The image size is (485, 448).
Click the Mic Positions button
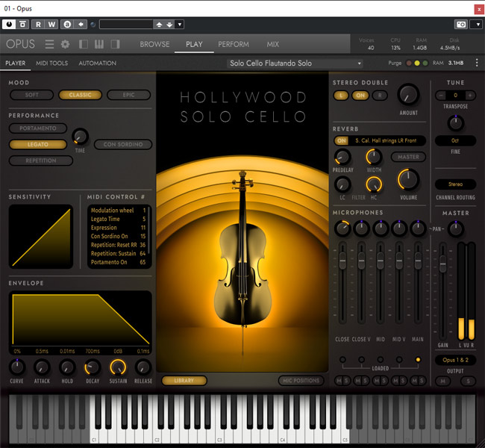(302, 381)
